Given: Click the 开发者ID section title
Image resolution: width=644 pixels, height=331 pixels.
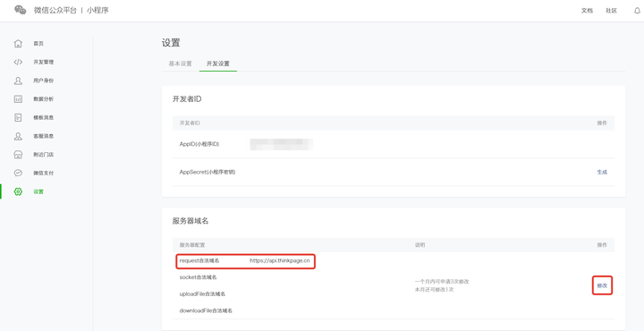Looking at the screenshot, I should tap(187, 99).
